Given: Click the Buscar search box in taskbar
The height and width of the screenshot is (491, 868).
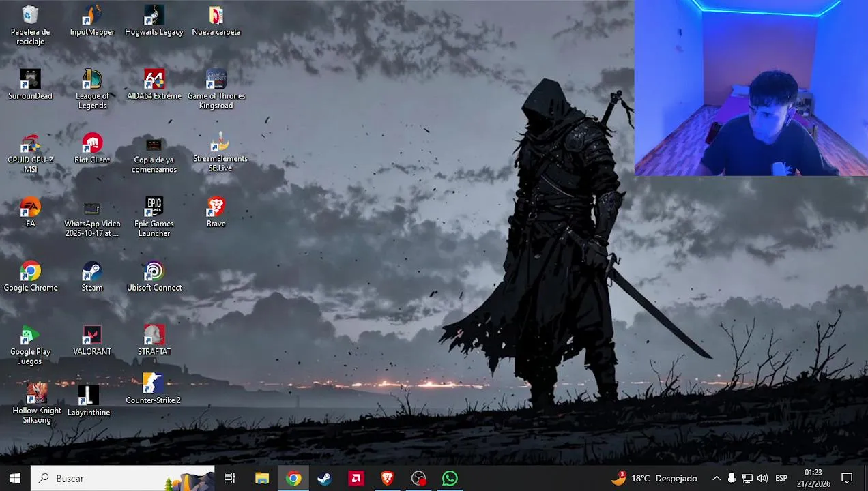Looking at the screenshot, I should tap(123, 479).
